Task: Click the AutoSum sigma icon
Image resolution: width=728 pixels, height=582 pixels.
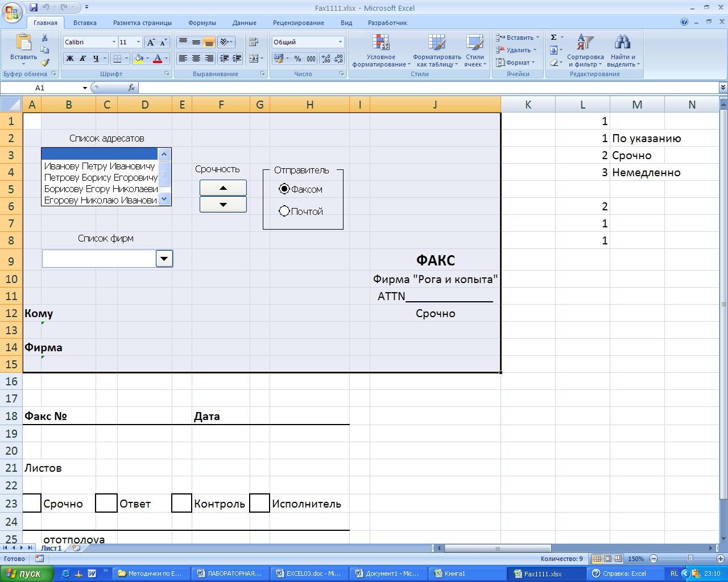Action: [x=553, y=38]
